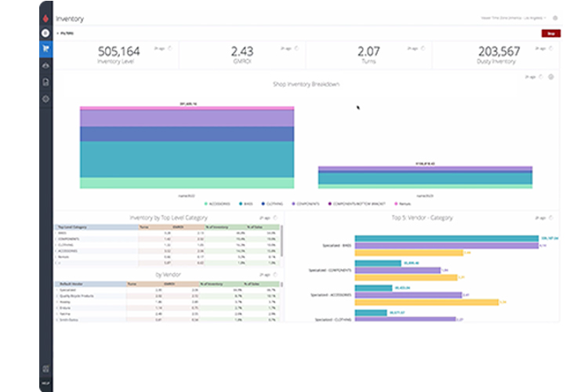
Task: Click the red Lightspeed flame logo
Action: point(45,17)
